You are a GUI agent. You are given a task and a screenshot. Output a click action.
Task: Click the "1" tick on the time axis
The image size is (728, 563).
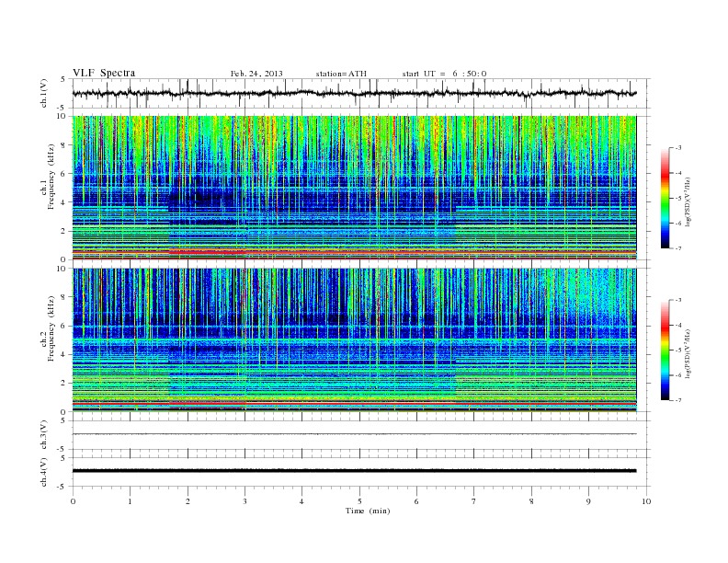click(130, 501)
